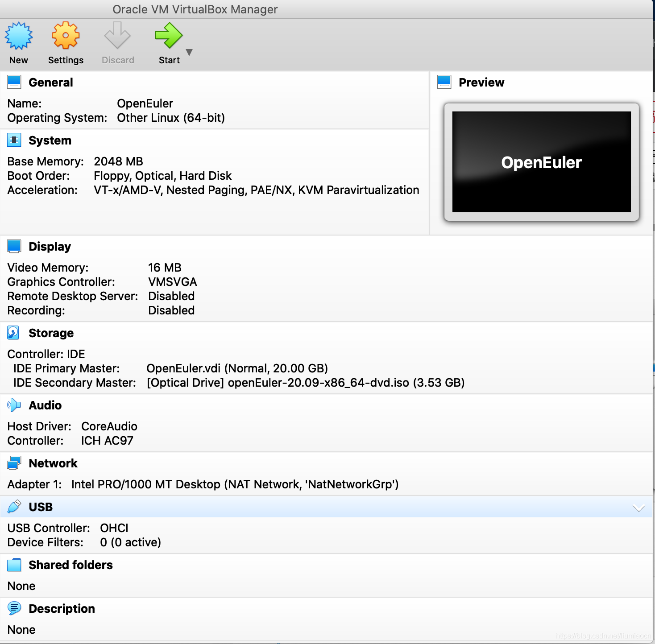Open the Shared folders section heading
Screen dimensions: 655x644
click(x=71, y=565)
